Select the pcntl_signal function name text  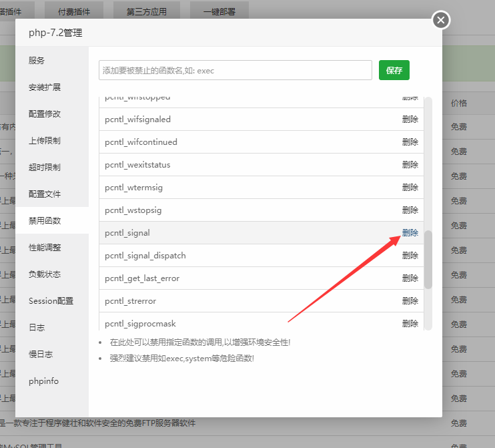[x=127, y=233]
